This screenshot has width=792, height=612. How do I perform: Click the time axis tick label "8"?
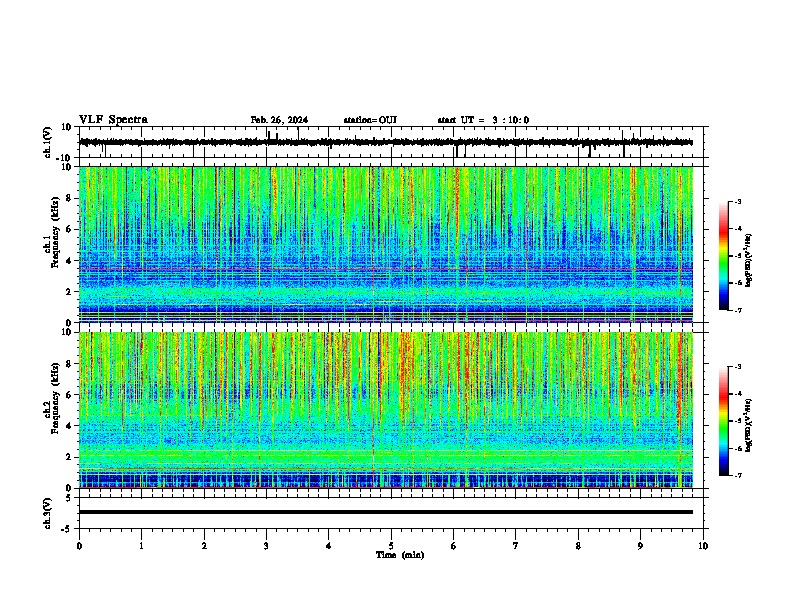point(578,546)
